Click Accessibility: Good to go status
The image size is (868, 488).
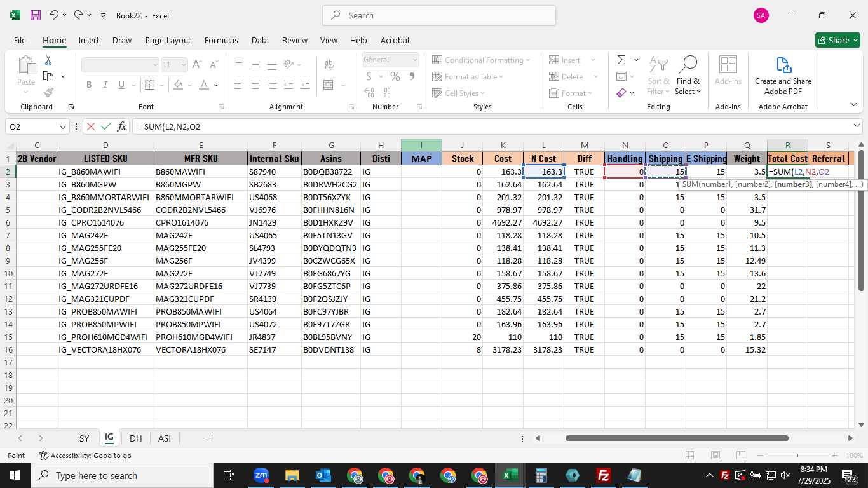pyautogui.click(x=85, y=456)
